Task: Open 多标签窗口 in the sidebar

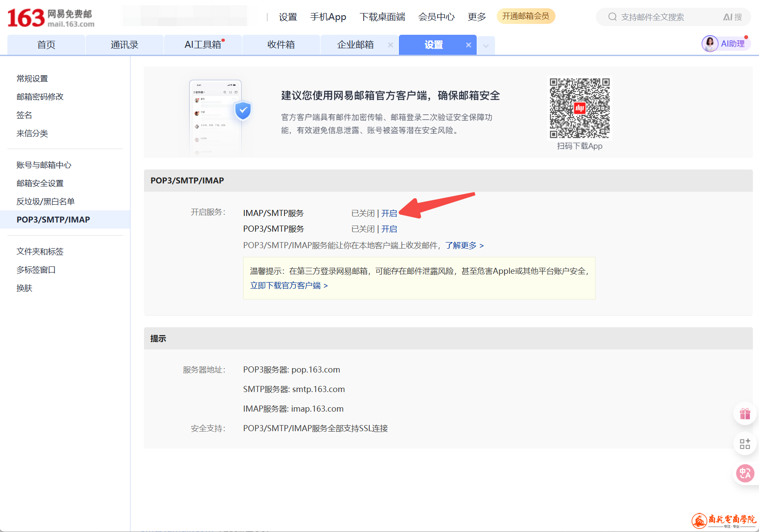Action: [x=36, y=270]
